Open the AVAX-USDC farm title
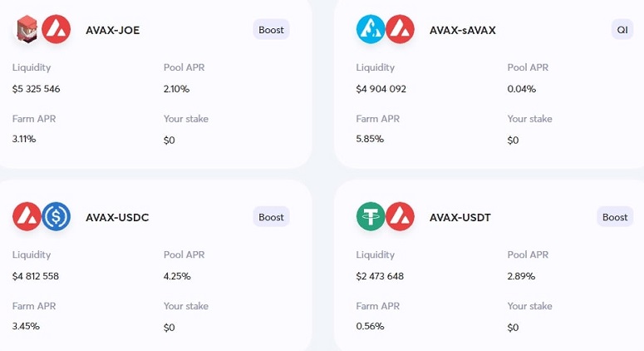The height and width of the screenshot is (351, 644). point(117,217)
